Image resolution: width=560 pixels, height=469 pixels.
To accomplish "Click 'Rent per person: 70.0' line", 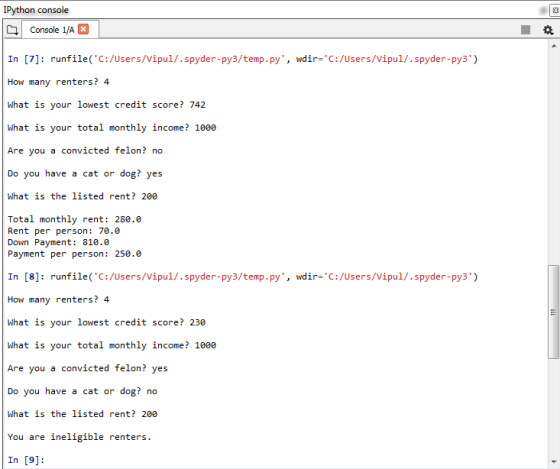I will 64,231.
